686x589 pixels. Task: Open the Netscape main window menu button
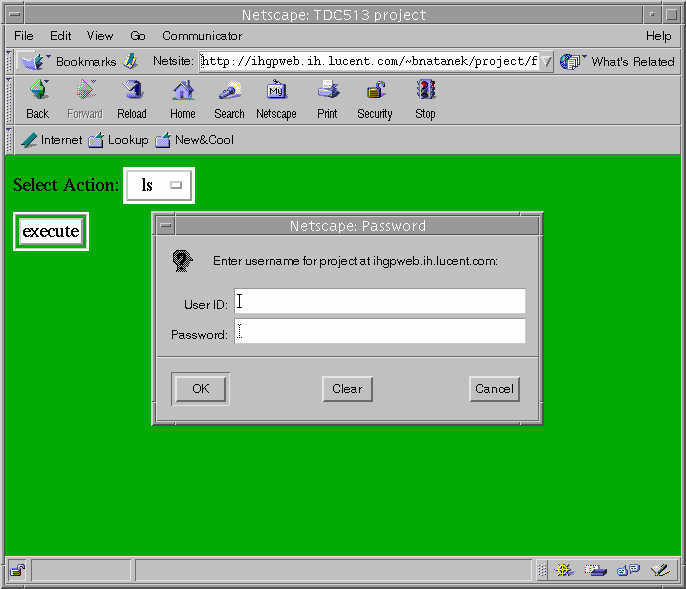15,14
